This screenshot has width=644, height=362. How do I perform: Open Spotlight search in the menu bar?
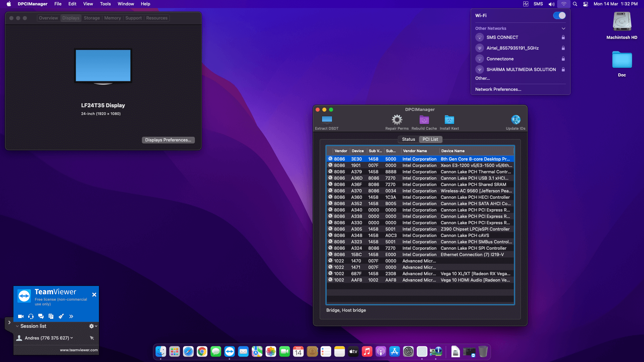click(575, 4)
